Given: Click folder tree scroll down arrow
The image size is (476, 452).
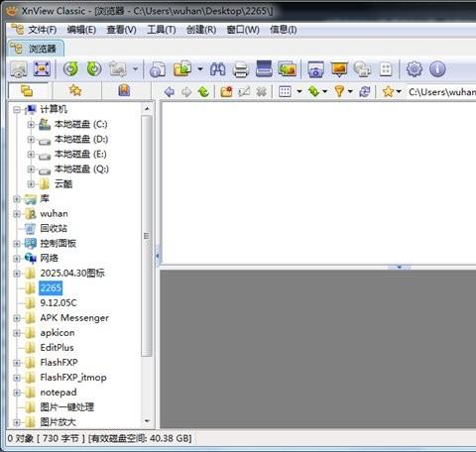Looking at the screenshot, I should [147, 421].
